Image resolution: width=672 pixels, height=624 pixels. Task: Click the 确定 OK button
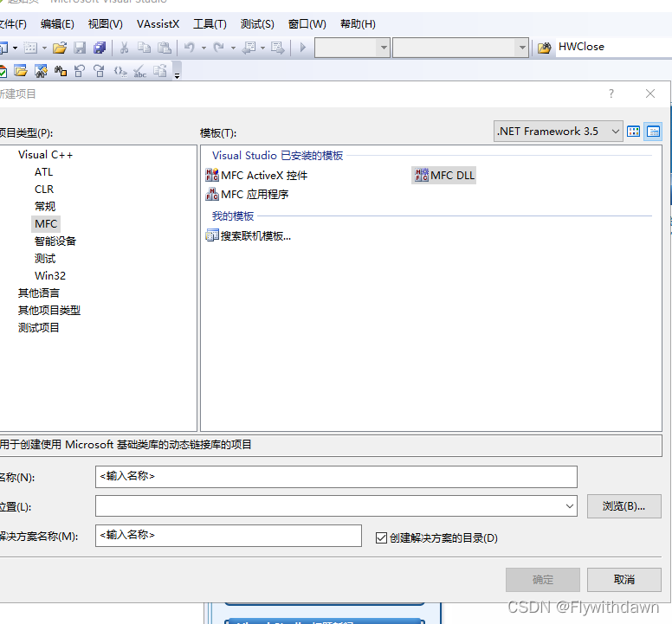point(543,580)
